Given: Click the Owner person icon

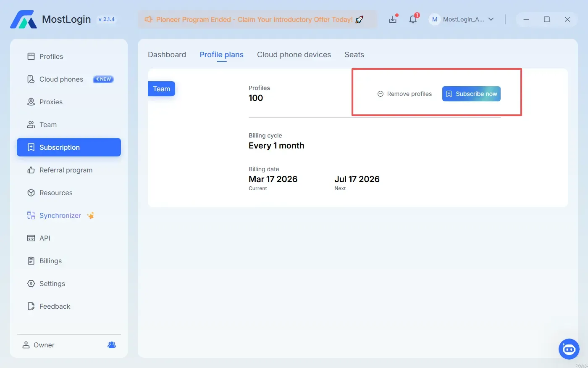Looking at the screenshot, I should (26, 345).
